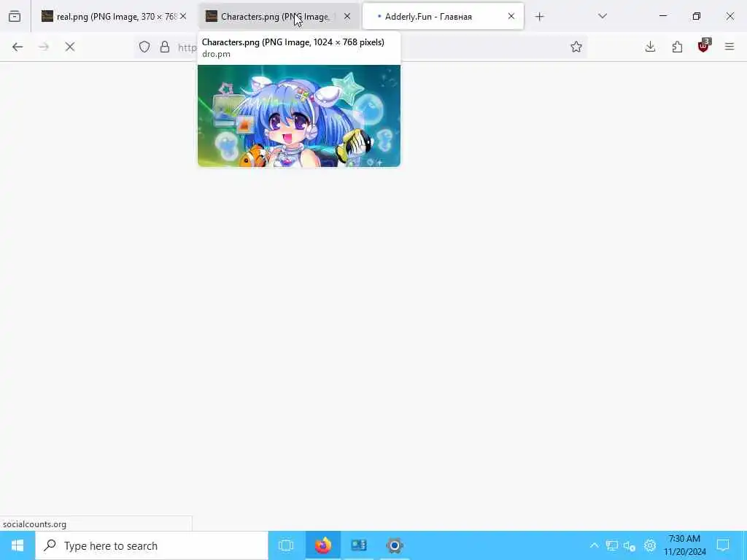Open the Firefox View icon

coord(15,17)
